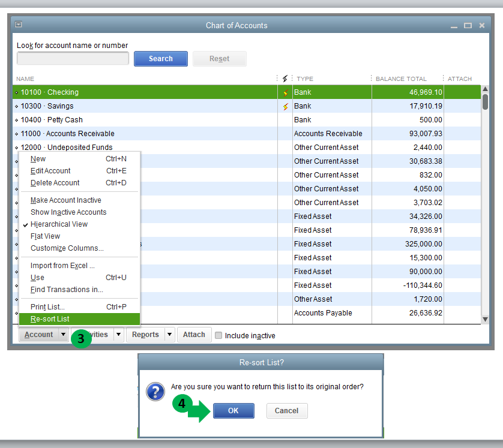The height and width of the screenshot is (448, 503).
Task: Click the Account button
Action: [39, 335]
